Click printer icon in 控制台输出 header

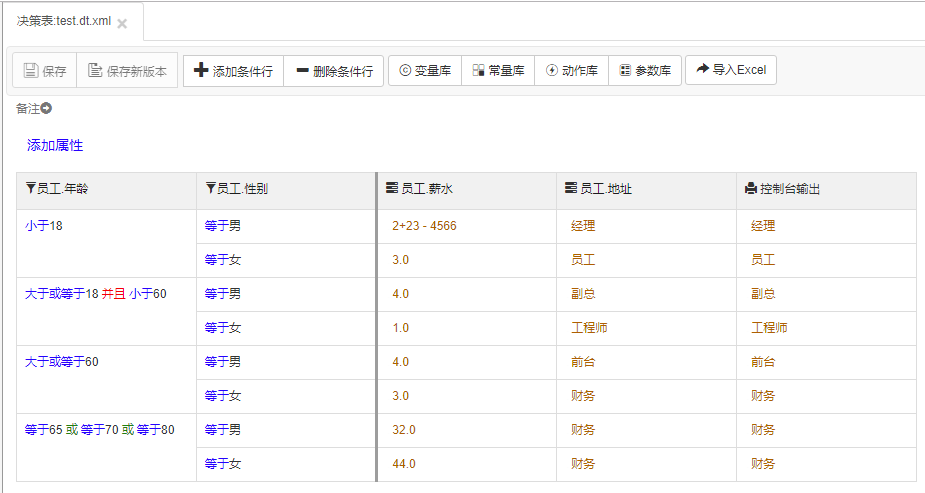[751, 189]
